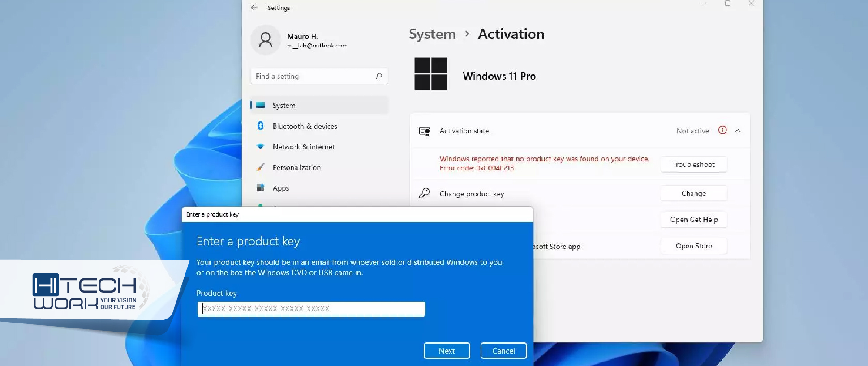Cancel the product key dialog

pos(503,351)
